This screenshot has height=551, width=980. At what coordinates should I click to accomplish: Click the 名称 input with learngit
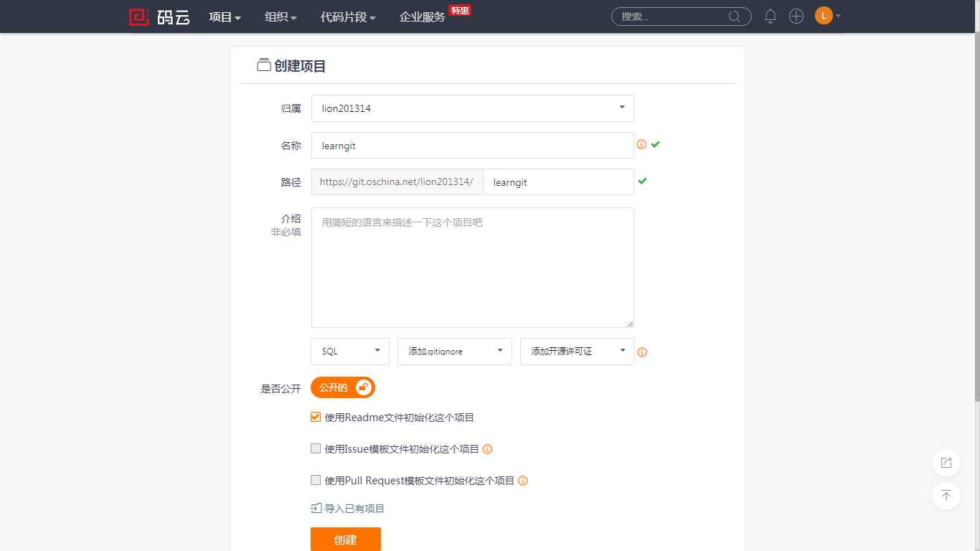pos(473,145)
